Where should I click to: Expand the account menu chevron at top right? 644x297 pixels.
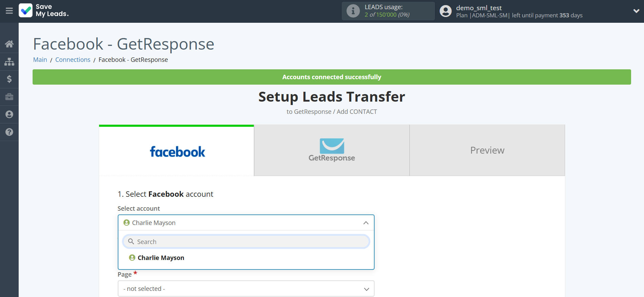(x=636, y=11)
